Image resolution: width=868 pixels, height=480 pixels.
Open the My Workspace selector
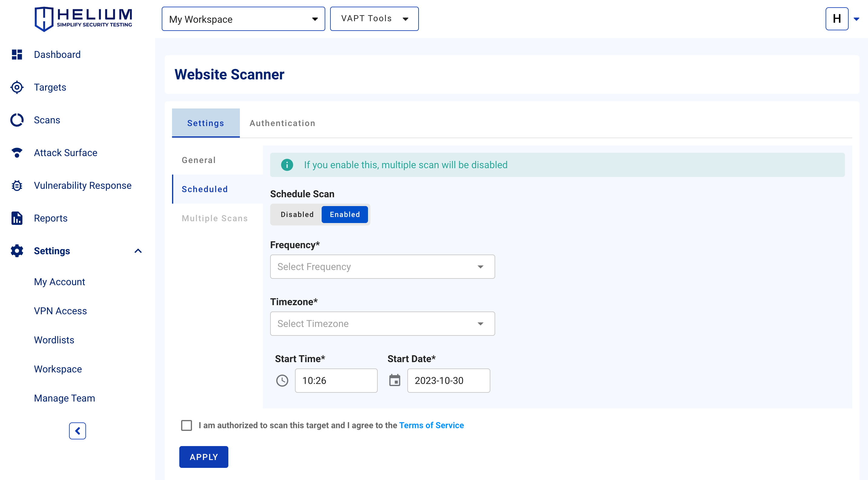pyautogui.click(x=243, y=19)
